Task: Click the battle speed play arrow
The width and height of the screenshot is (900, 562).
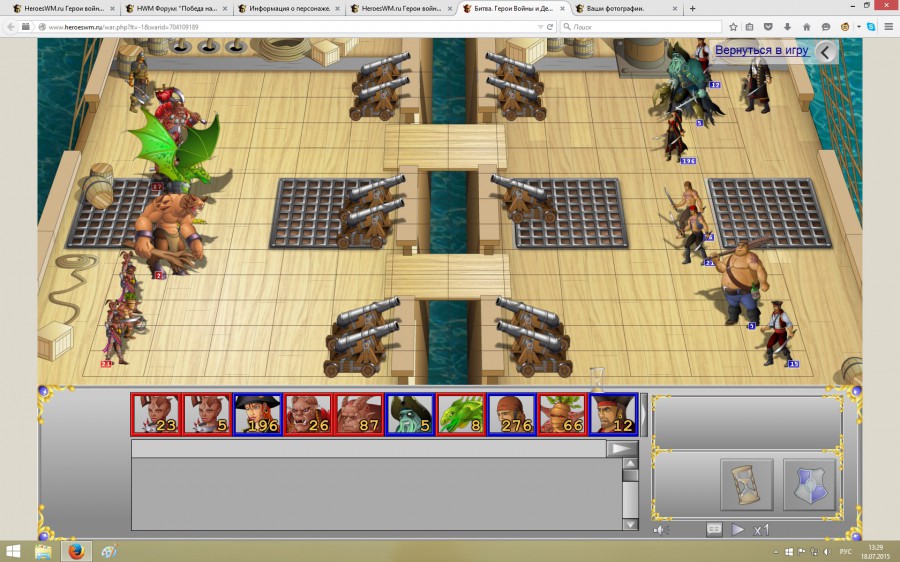Action: [x=738, y=529]
